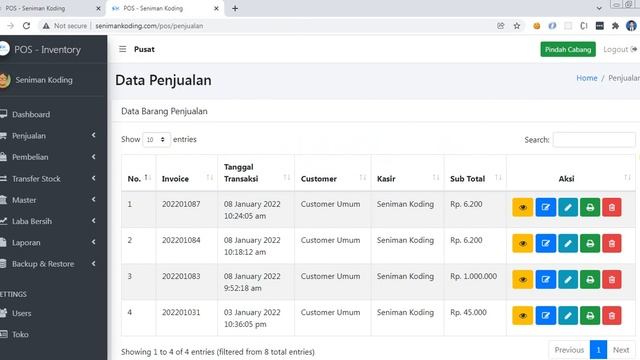Screen dimensions: 640x360
Task: Open the Show entries count dropdown
Action: (156, 140)
